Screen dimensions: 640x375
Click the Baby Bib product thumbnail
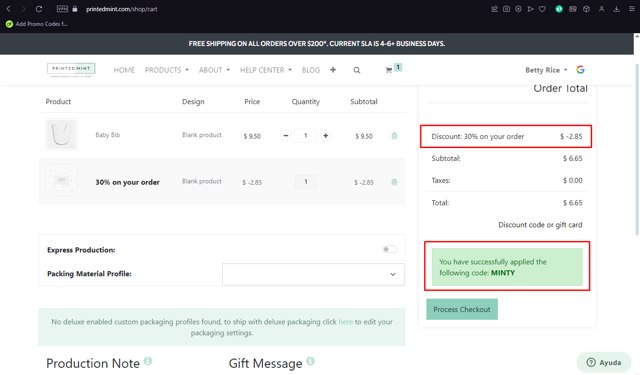coord(61,135)
